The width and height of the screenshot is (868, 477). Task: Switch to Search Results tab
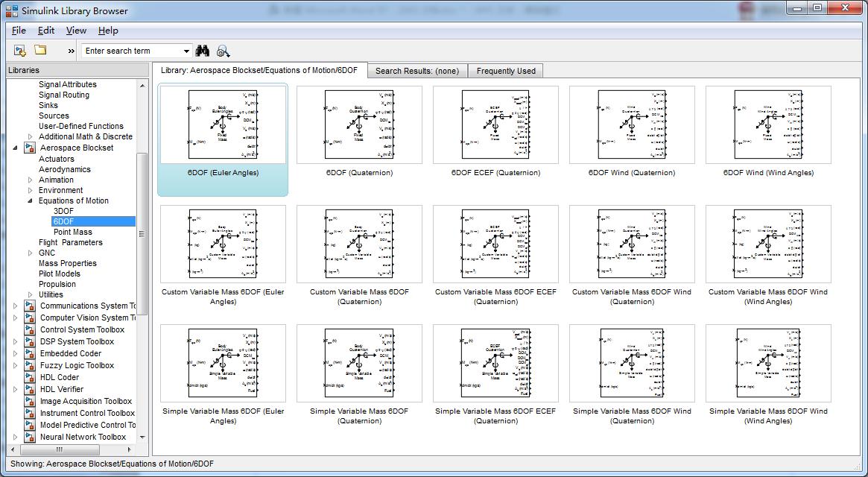(417, 71)
